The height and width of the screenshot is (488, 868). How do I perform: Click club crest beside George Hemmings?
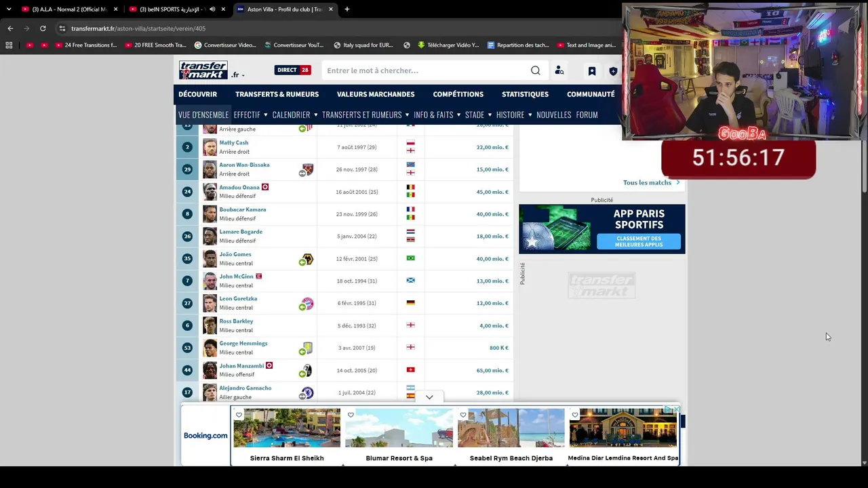307,348
